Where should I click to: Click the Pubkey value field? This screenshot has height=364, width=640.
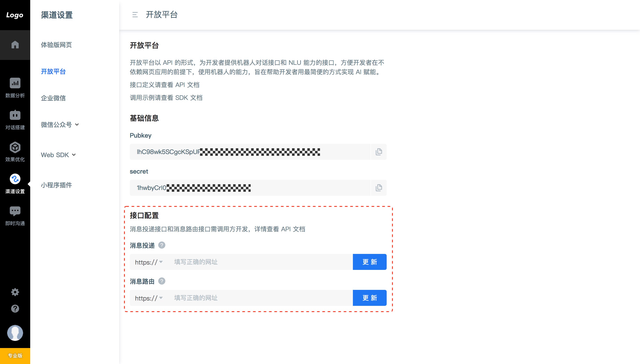point(250,152)
